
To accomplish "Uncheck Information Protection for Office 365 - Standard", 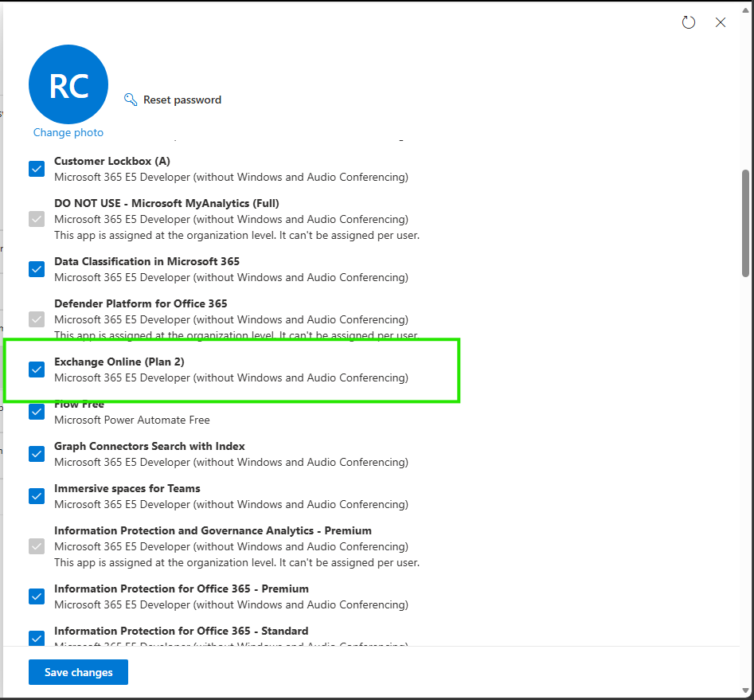I will click(37, 638).
